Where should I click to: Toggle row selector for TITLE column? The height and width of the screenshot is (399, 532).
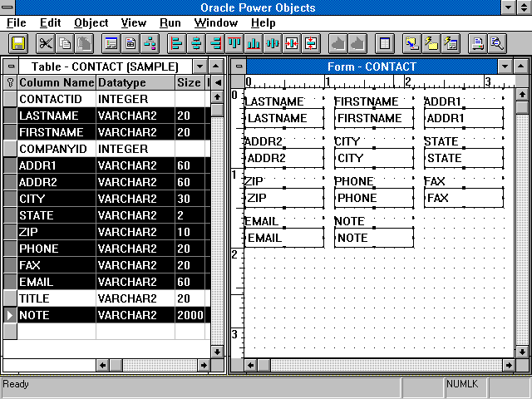point(9,298)
